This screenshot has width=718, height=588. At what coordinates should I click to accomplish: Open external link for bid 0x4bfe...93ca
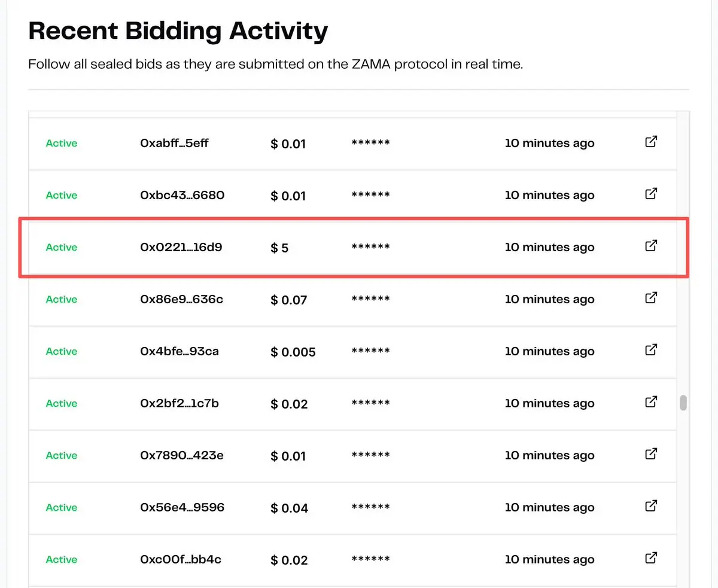click(x=651, y=350)
